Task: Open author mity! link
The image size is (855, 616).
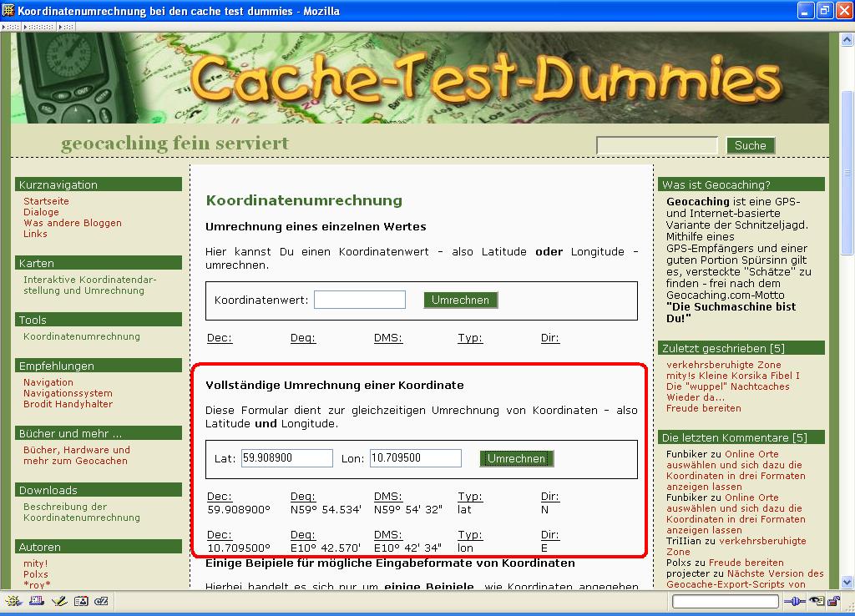Action: pos(35,563)
